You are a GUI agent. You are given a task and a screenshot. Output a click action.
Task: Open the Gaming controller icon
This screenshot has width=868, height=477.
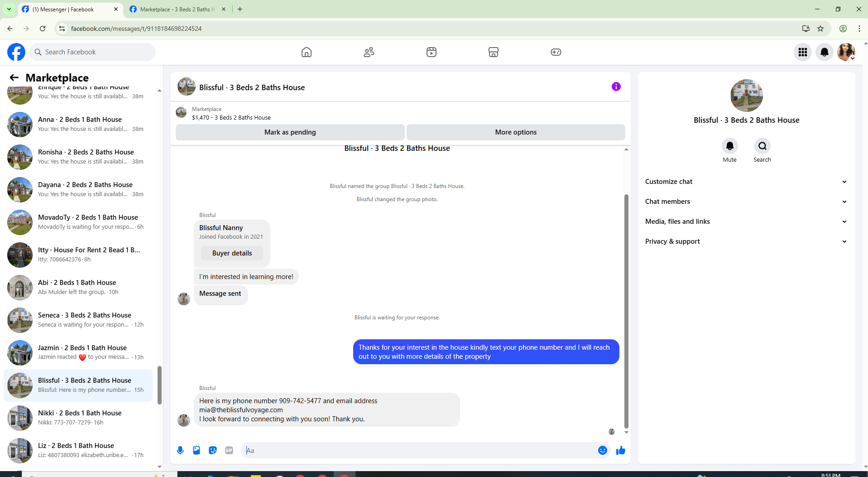coord(556,52)
